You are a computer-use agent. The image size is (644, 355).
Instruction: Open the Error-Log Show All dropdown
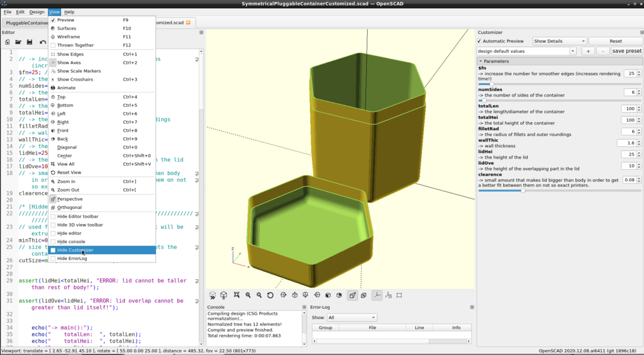click(x=352, y=318)
